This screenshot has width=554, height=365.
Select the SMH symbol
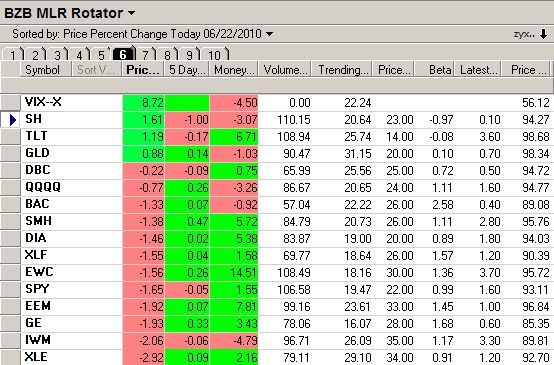(39, 221)
